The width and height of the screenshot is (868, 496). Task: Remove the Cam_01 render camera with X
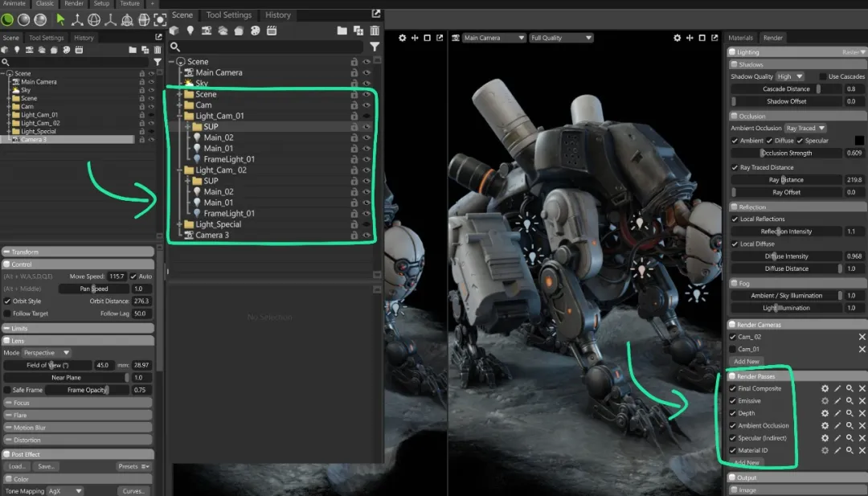[x=862, y=349]
